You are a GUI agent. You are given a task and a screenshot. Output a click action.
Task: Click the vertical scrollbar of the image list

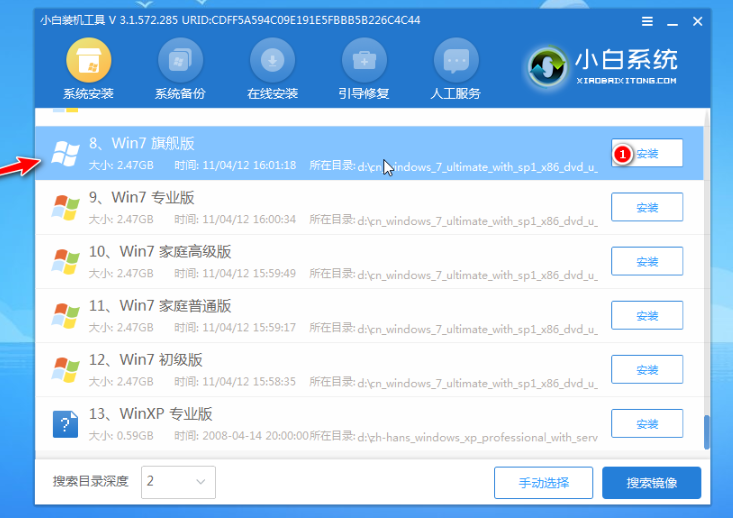[708, 430]
